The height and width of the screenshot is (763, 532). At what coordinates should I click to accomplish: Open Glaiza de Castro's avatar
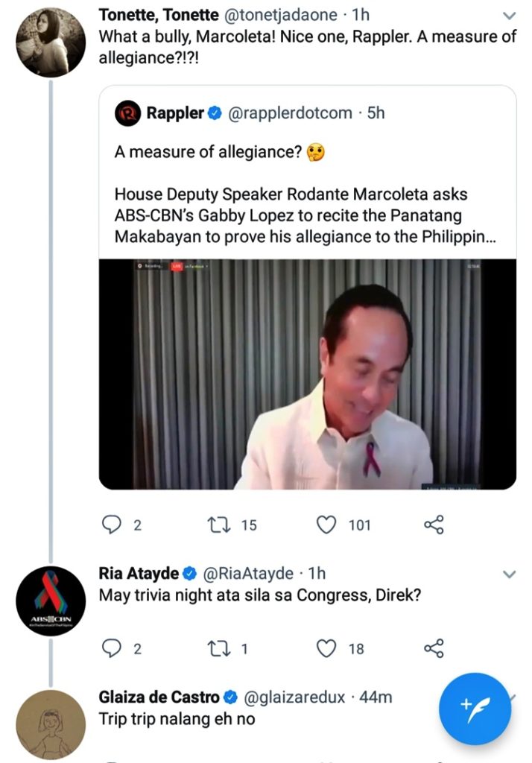[x=50, y=724]
